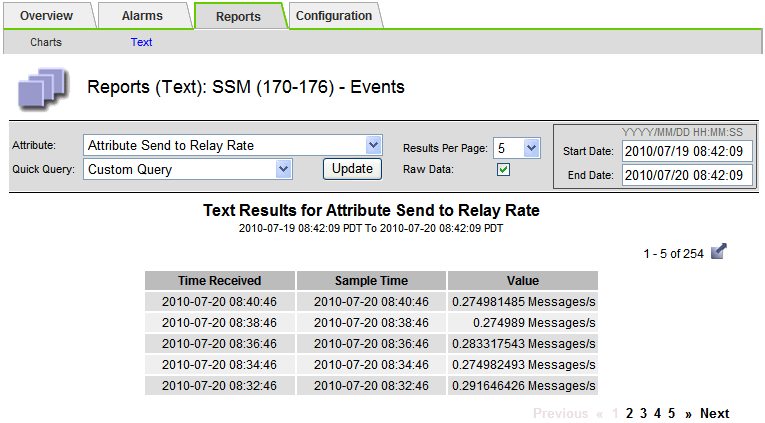Image resolution: width=765 pixels, height=423 pixels.
Task: Click the last page » arrow
Action: click(688, 413)
